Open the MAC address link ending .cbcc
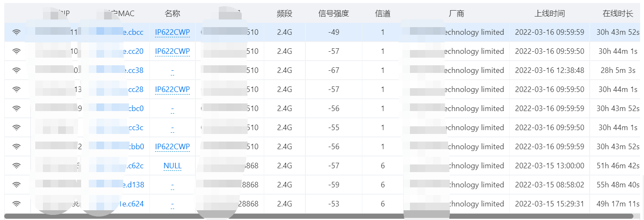Viewport: 644px width, 220px height. click(x=132, y=32)
